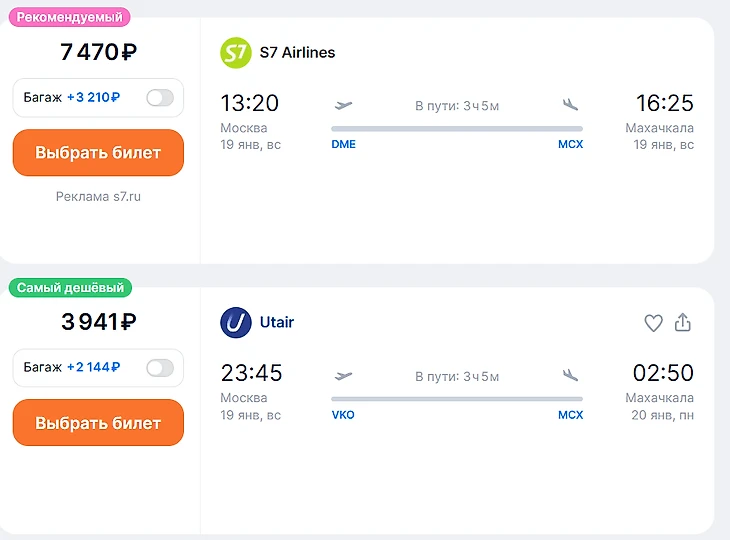The image size is (730, 540).
Task: Click S7 flight's MCX arrival code
Action: [x=570, y=145]
